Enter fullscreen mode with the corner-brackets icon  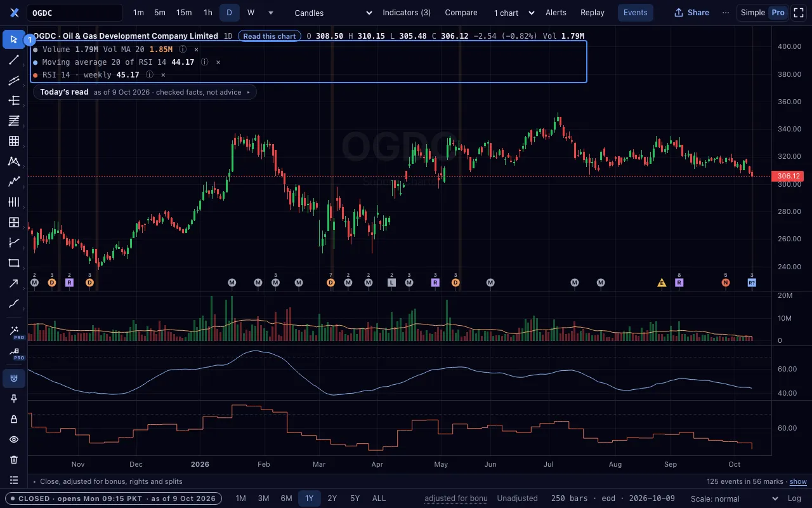coord(799,13)
